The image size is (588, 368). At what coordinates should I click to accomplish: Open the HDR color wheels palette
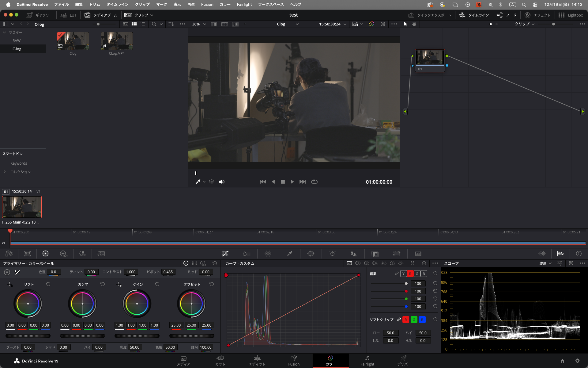[x=64, y=254]
